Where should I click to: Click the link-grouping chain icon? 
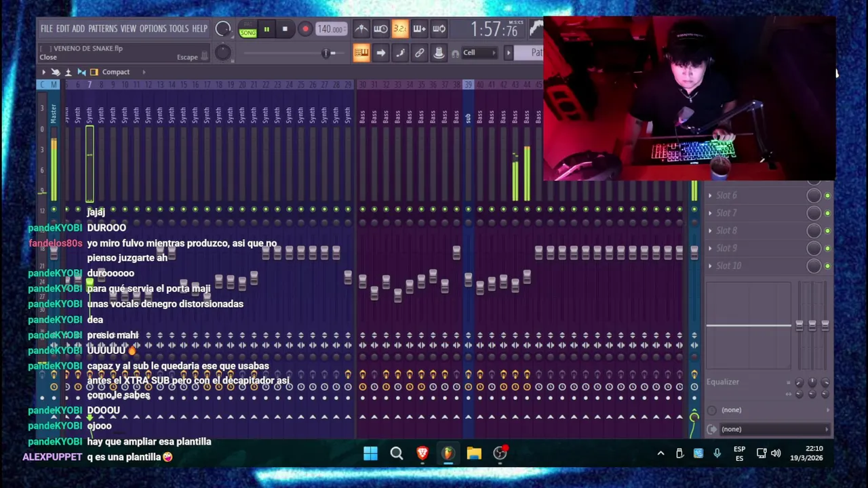[x=420, y=53]
